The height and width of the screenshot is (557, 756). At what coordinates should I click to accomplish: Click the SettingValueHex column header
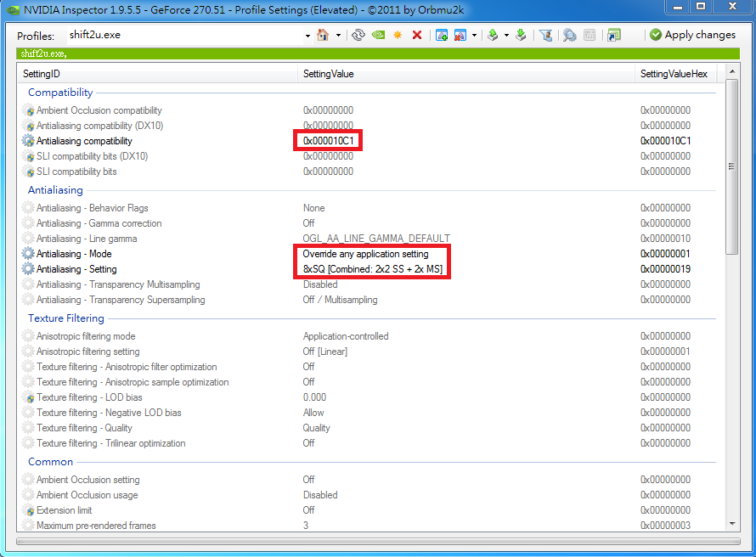coord(674,74)
